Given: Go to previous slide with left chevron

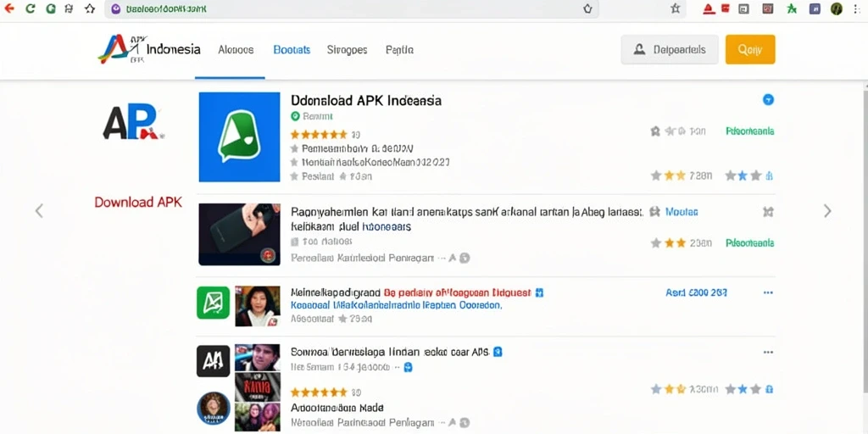Looking at the screenshot, I should (x=39, y=211).
